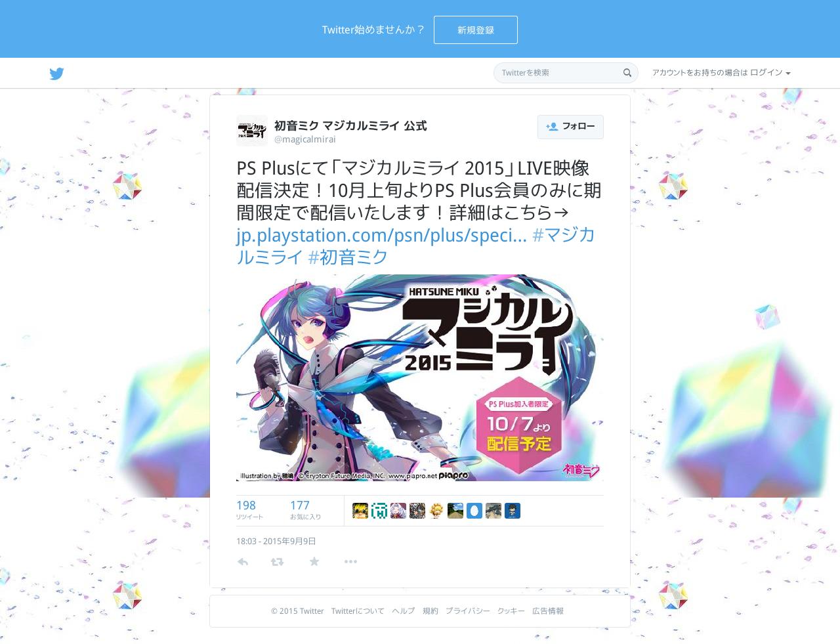The height and width of the screenshot is (644, 840).
Task: Open the jp.playstation.com link
Action: (381, 235)
